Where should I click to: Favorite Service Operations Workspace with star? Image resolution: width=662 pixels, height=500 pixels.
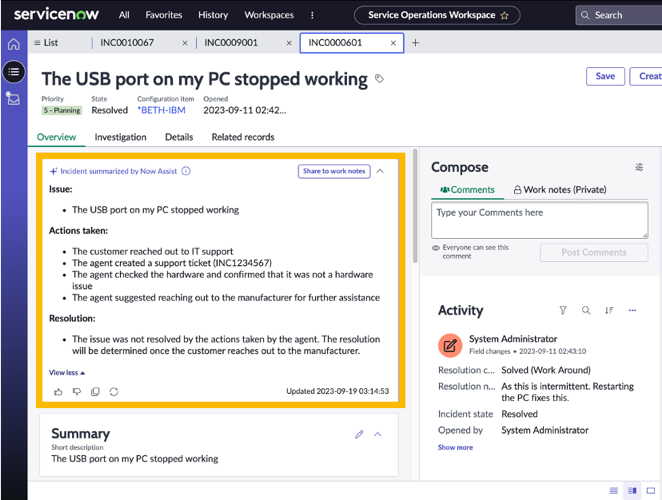pyautogui.click(x=505, y=16)
